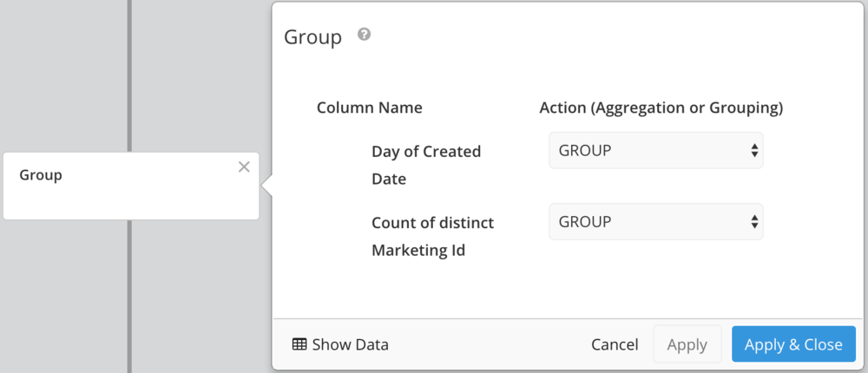The height and width of the screenshot is (373, 868).
Task: Click the pointer caret joining step to dialog
Action: [266, 186]
